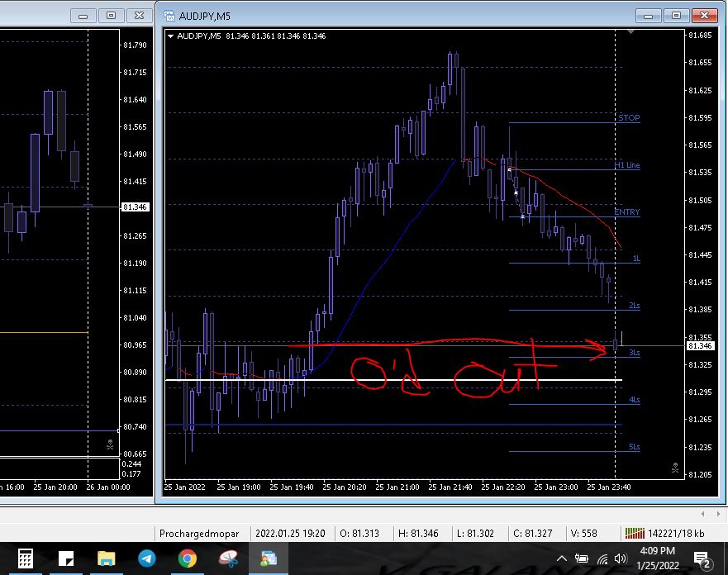Open File Explorer from the taskbar
728x575 pixels.
[107, 558]
